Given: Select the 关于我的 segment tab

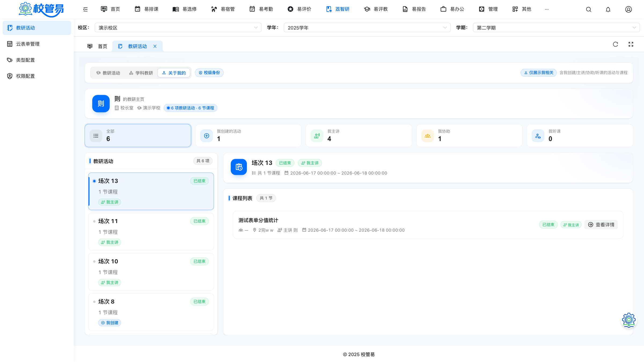Looking at the screenshot, I should (174, 73).
